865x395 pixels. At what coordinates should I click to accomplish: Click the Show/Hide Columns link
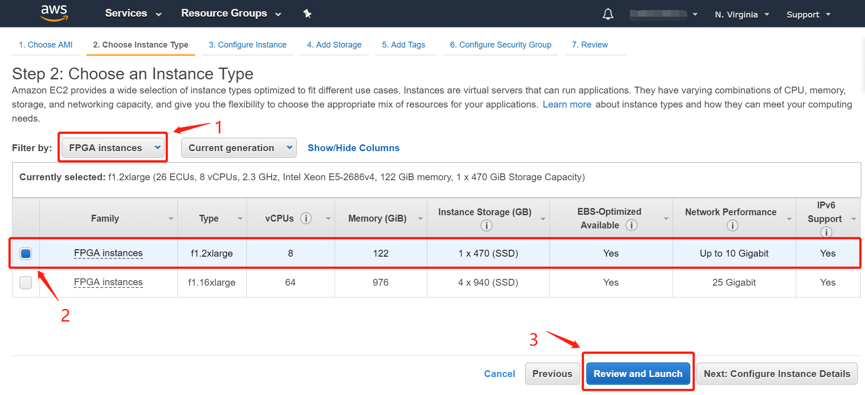pyautogui.click(x=354, y=148)
